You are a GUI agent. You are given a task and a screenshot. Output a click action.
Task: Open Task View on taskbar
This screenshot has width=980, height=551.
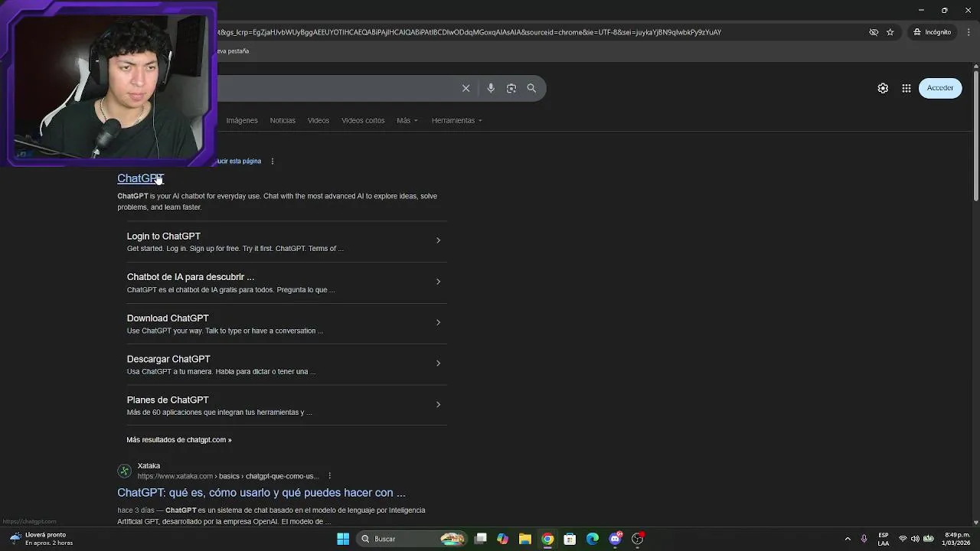tap(481, 539)
